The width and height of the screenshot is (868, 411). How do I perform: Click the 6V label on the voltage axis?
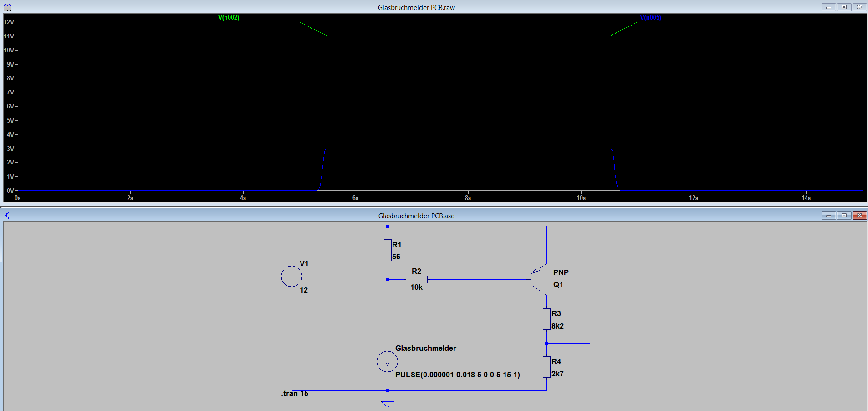(10, 106)
